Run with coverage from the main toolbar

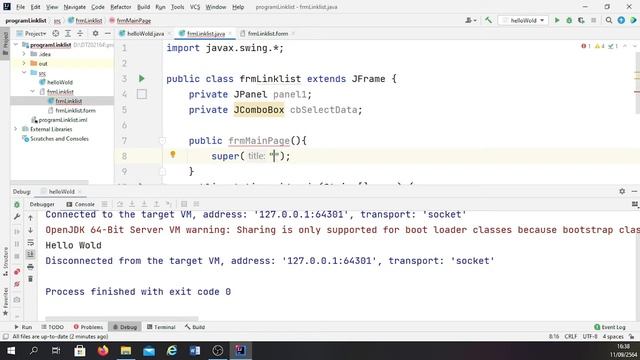click(581, 20)
